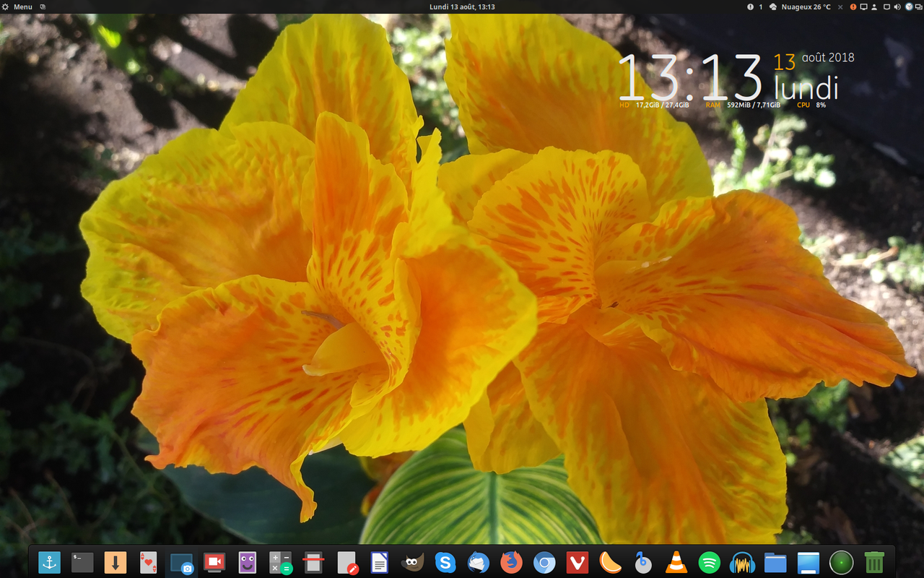Open the download manager dock icon
This screenshot has width=924, height=578.
click(x=115, y=562)
